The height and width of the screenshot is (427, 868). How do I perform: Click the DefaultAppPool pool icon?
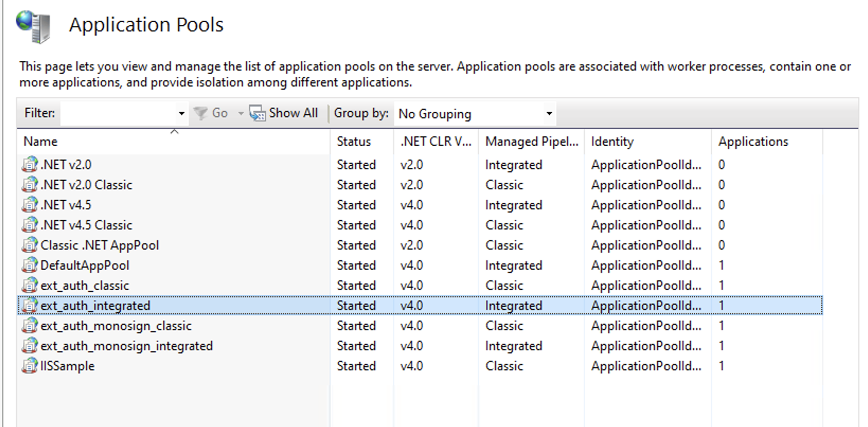[x=30, y=265]
